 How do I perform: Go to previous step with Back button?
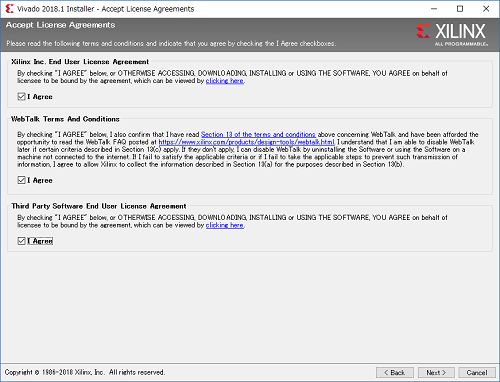pos(395,373)
